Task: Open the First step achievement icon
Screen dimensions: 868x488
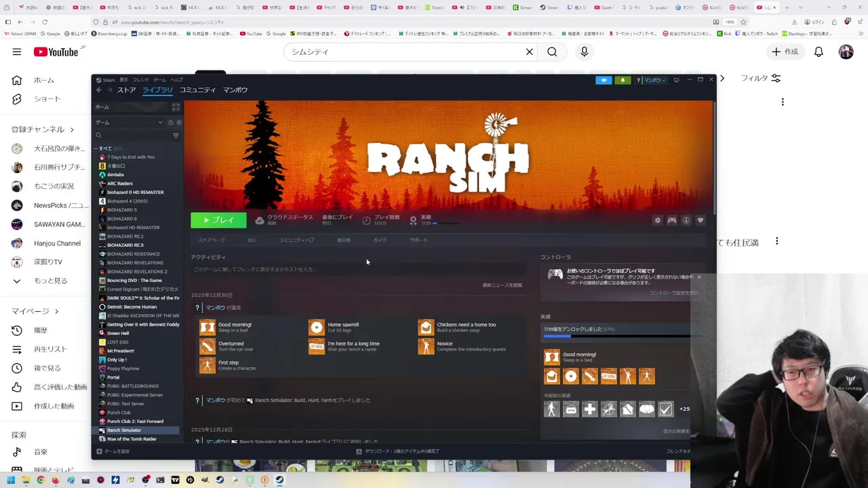Action: click(208, 365)
